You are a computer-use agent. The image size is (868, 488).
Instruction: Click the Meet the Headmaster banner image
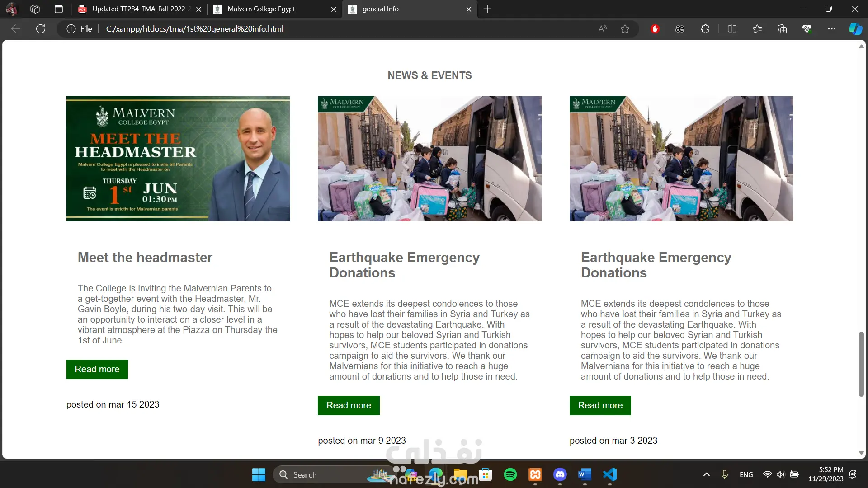pos(178,159)
